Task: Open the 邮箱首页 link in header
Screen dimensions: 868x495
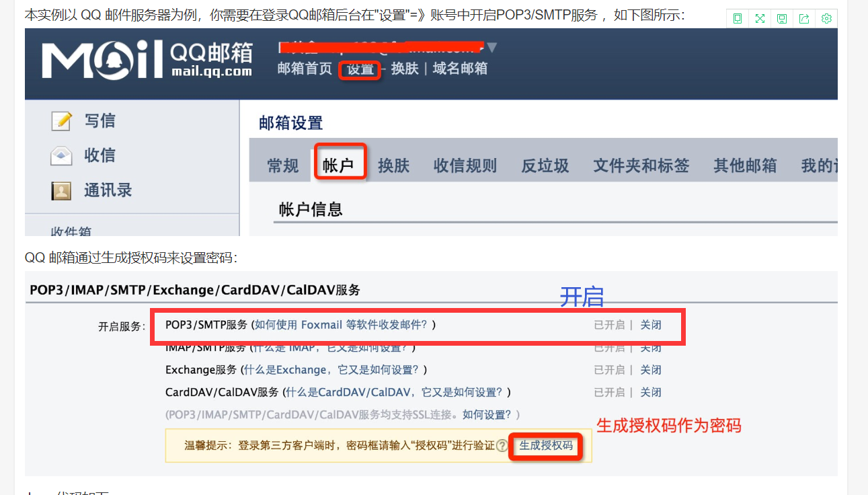Action: (x=305, y=69)
